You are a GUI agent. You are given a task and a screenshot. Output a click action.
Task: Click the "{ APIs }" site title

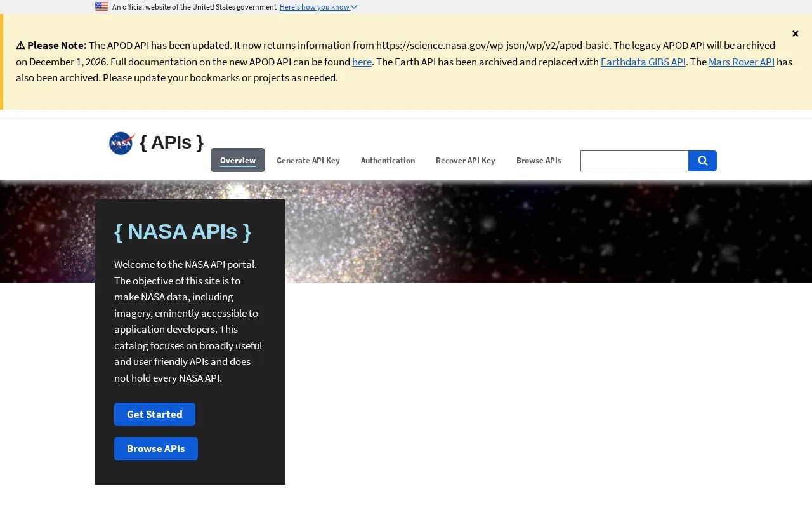click(x=171, y=142)
